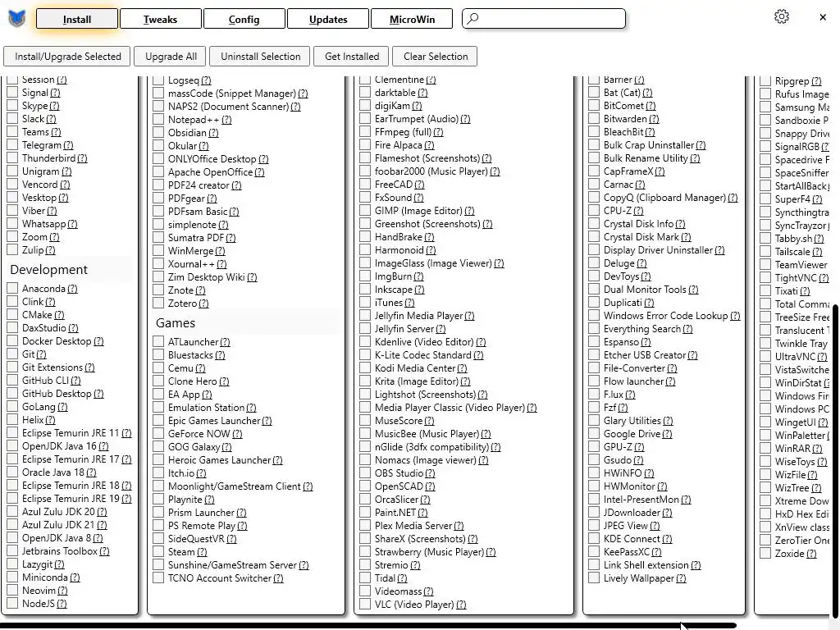Open the (?) link beside Anaconda
840x630 pixels.
(x=72, y=289)
